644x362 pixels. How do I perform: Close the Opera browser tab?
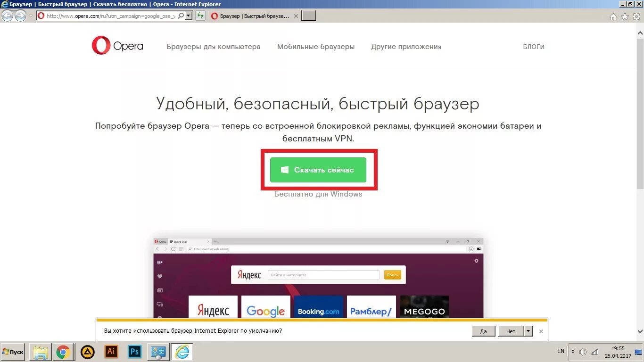click(x=296, y=16)
